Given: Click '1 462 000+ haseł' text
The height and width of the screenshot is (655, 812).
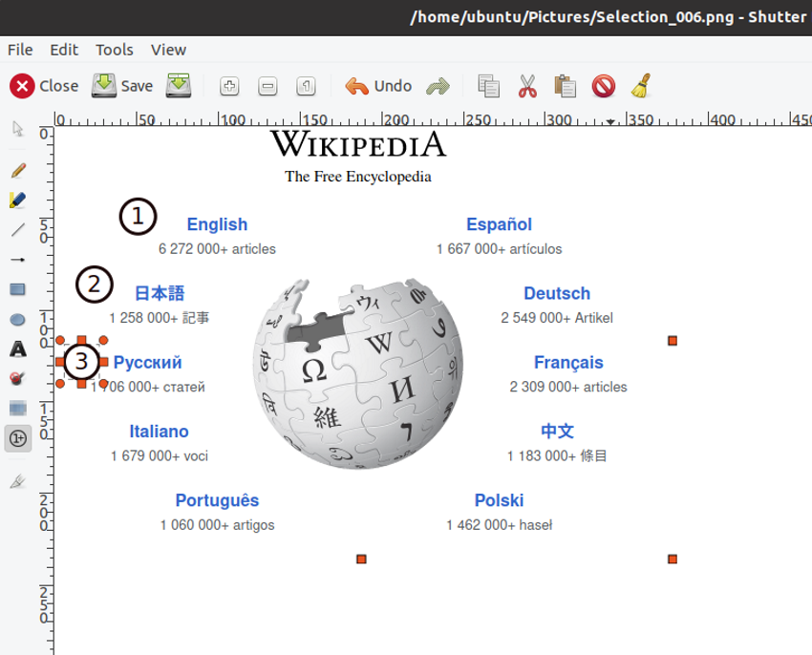Looking at the screenshot, I should click(x=500, y=525).
